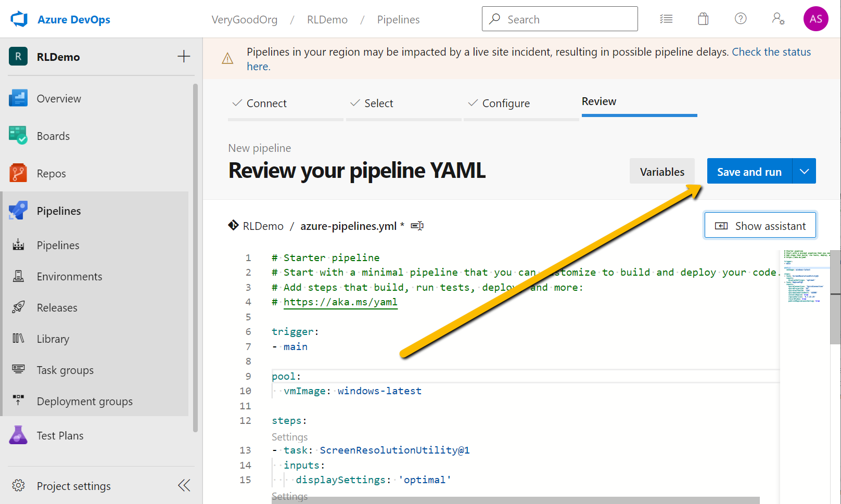
Task: Click the repository diamond icon before RLDemo
Action: pyautogui.click(x=233, y=225)
